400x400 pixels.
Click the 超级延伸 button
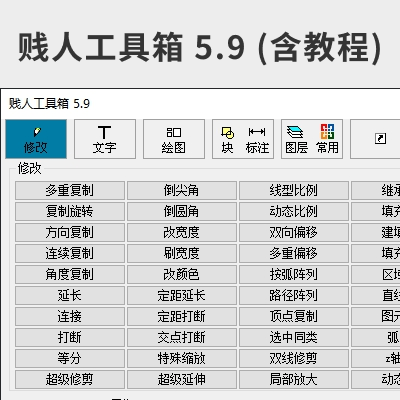tap(182, 379)
